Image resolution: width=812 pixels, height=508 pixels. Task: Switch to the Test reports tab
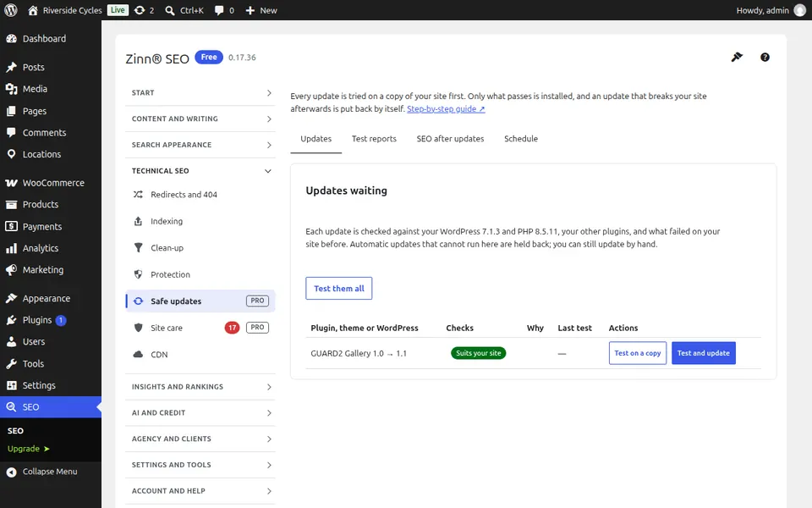(x=374, y=139)
